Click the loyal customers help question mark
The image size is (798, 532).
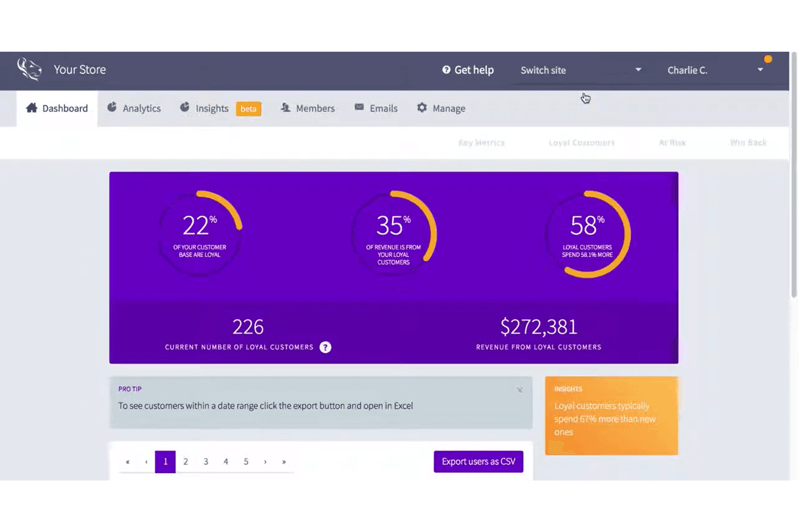(x=325, y=347)
